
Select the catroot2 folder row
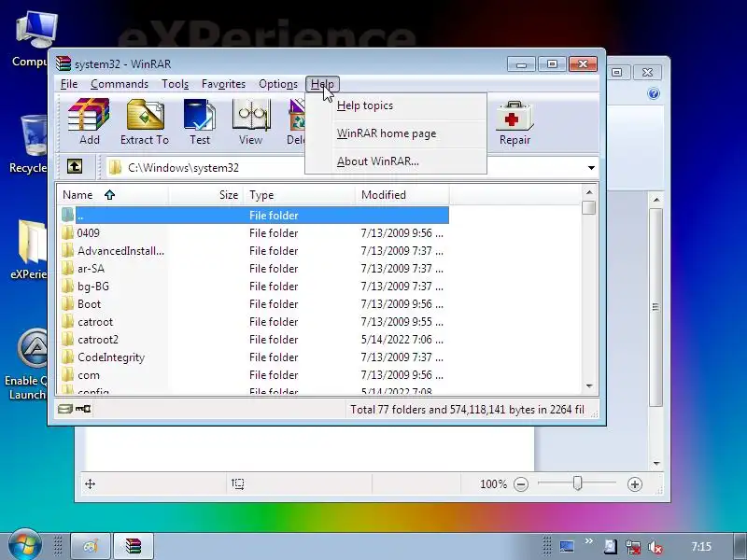click(x=254, y=340)
